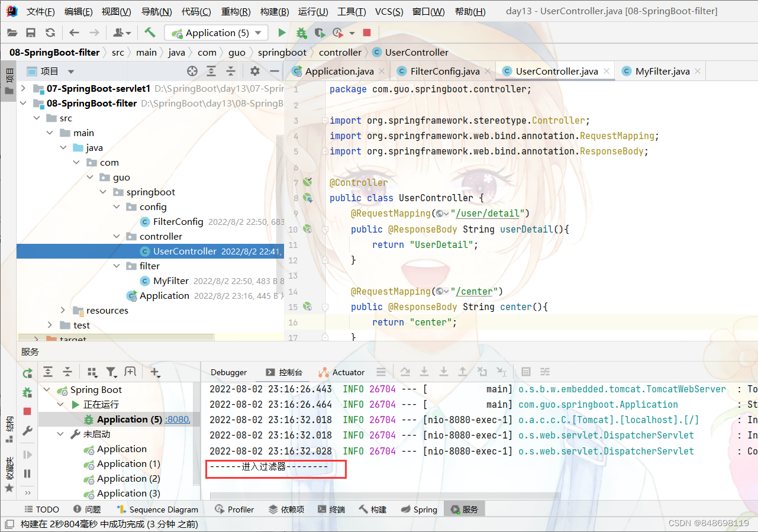Reload from disk using the sync icon

[50, 33]
